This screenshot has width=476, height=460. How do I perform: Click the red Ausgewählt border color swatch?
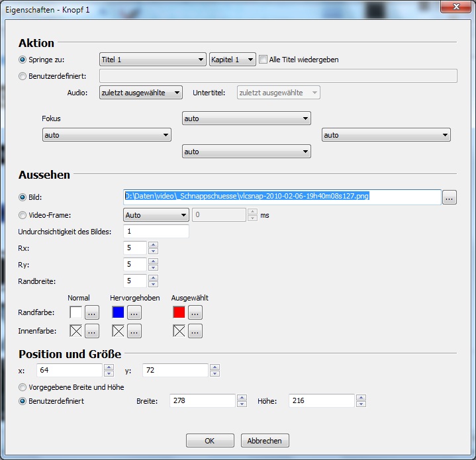click(179, 312)
